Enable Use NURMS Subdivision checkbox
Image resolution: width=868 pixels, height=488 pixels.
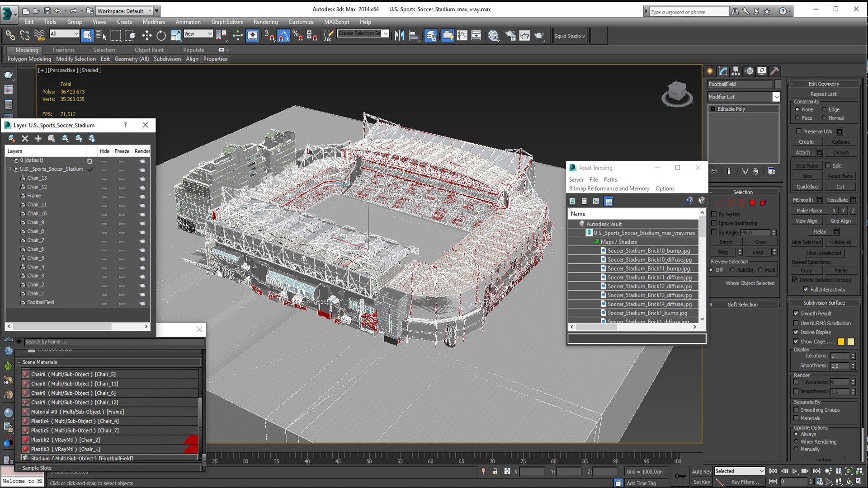[x=796, y=323]
